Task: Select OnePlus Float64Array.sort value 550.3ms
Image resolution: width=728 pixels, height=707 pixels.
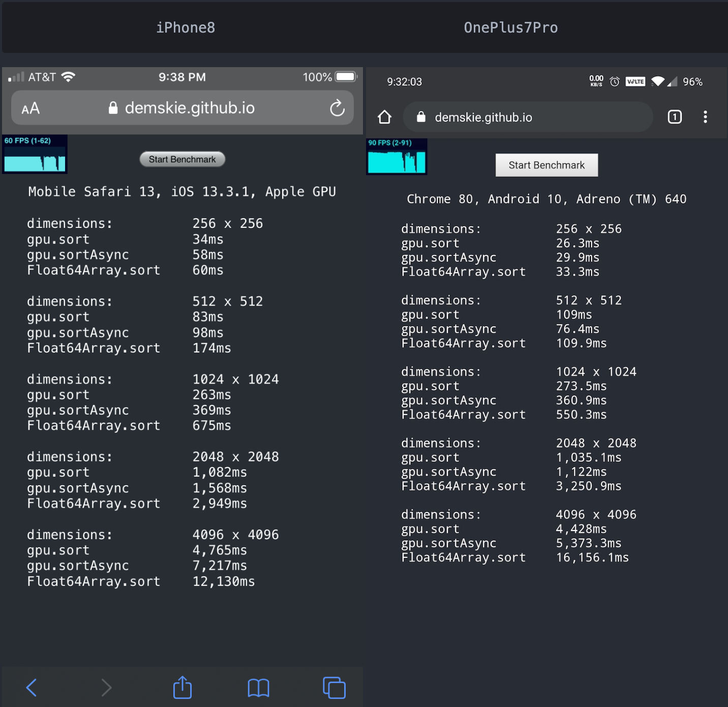Action: tap(581, 415)
